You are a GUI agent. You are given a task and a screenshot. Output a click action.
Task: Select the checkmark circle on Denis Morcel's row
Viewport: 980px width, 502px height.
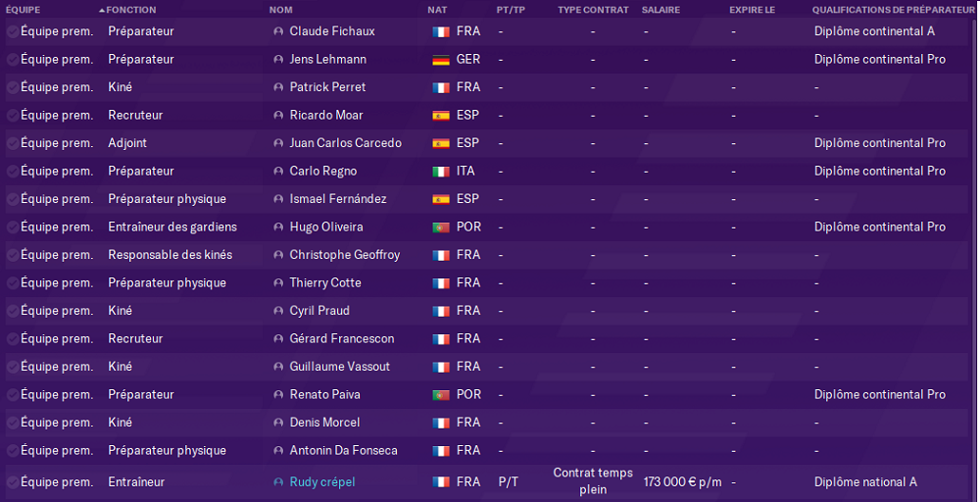coord(12,423)
